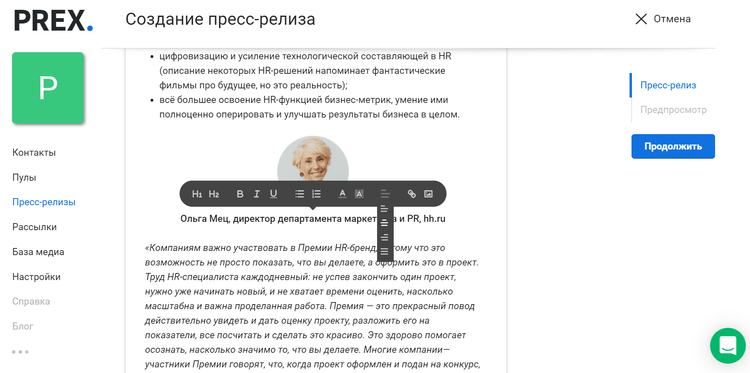The image size is (750, 373).
Task: Cancel press release creation via Отмена
Action: point(672,19)
